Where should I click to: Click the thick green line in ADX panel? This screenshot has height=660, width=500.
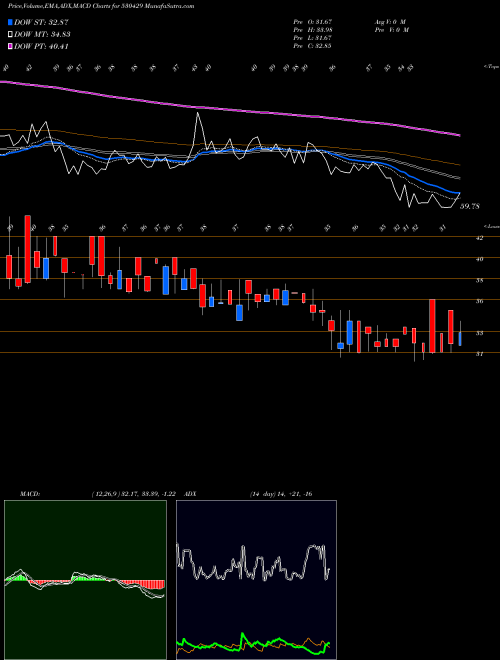tap(253, 644)
